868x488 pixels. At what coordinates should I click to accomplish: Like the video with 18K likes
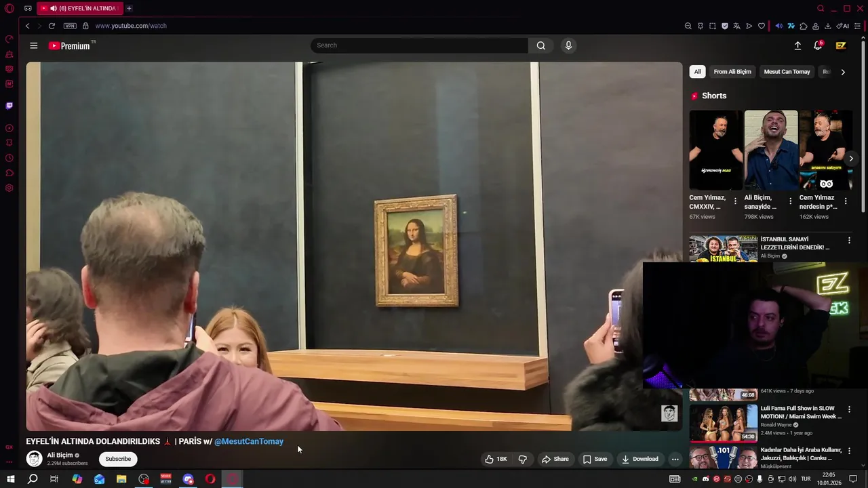(x=496, y=459)
